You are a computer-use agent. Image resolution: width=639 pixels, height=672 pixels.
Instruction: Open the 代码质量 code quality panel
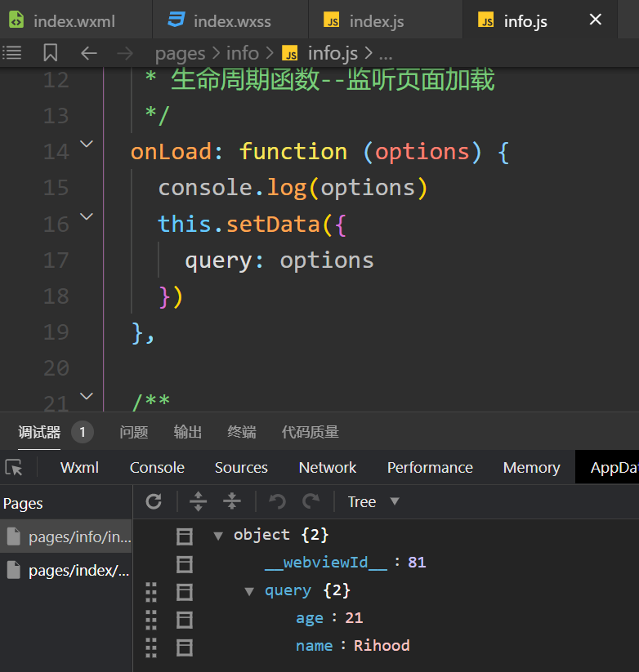pos(310,432)
